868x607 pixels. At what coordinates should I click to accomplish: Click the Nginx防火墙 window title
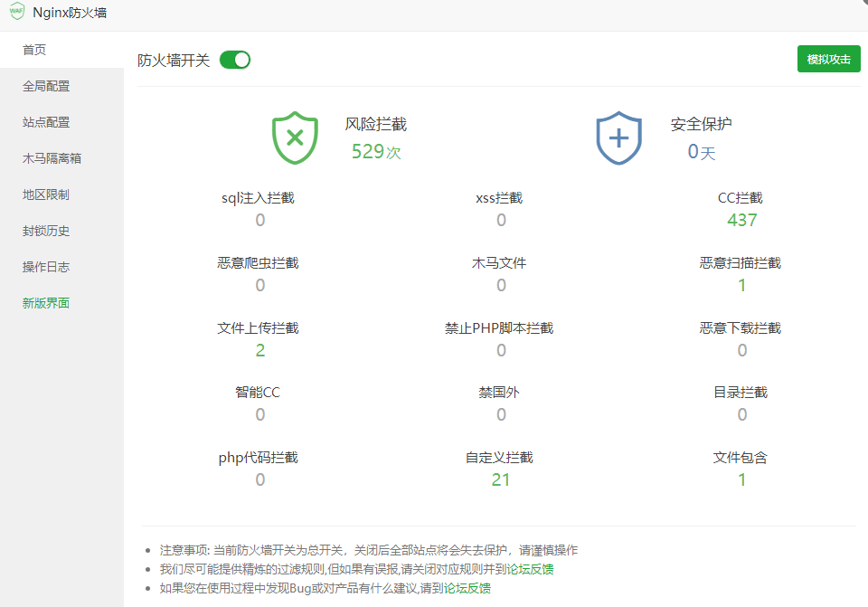click(x=70, y=13)
